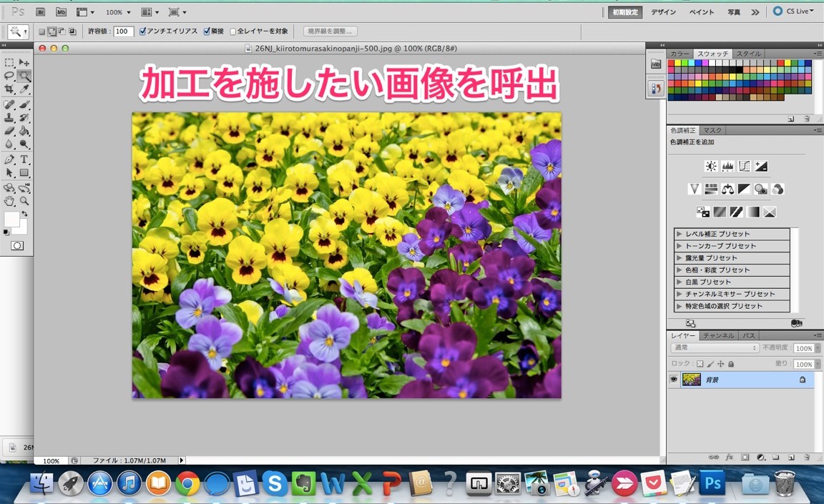Open Photoshop from the Dock
This screenshot has height=504, width=824.
point(712,483)
